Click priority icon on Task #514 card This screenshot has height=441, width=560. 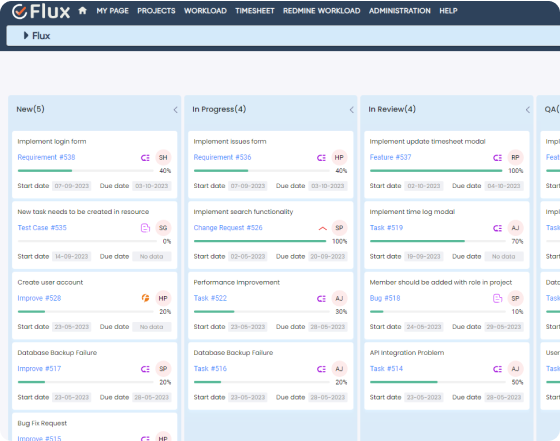pos(498,369)
